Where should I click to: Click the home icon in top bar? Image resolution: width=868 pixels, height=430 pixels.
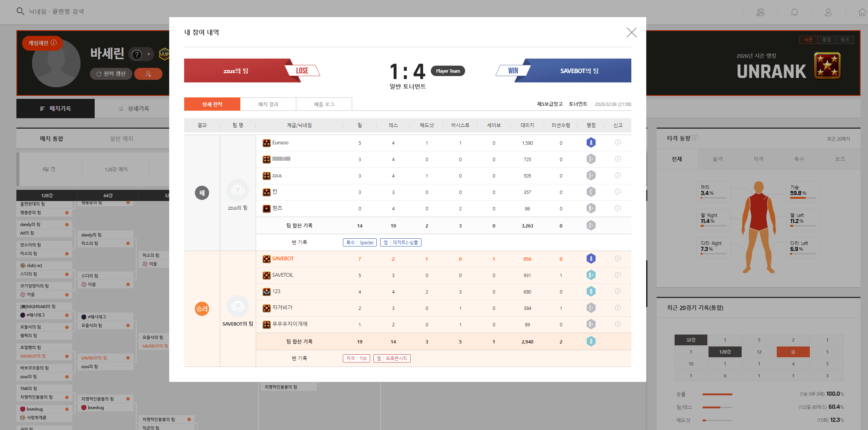point(862,12)
